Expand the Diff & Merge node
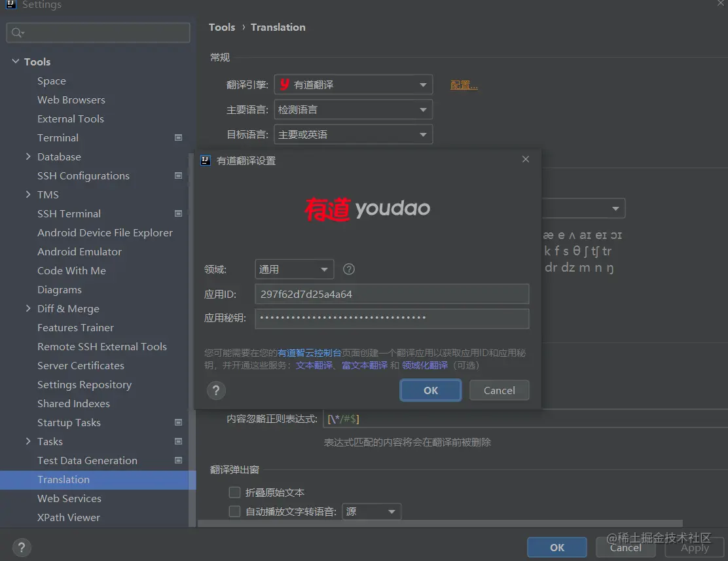Screen dimensions: 728x561 tap(28, 308)
